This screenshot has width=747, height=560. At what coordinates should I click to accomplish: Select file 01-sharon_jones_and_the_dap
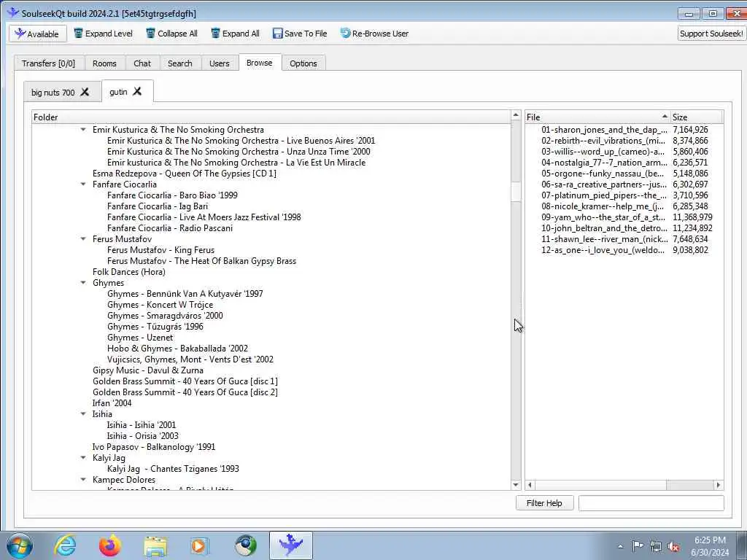coord(604,130)
